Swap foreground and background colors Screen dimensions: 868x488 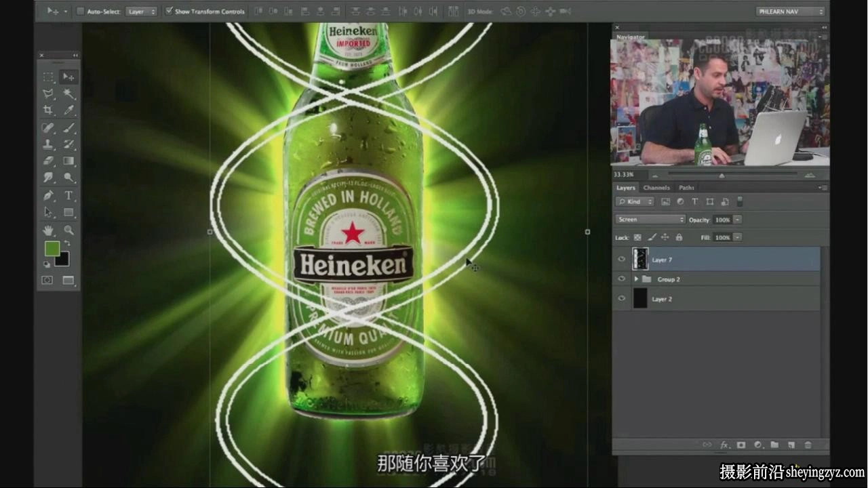pyautogui.click(x=67, y=243)
